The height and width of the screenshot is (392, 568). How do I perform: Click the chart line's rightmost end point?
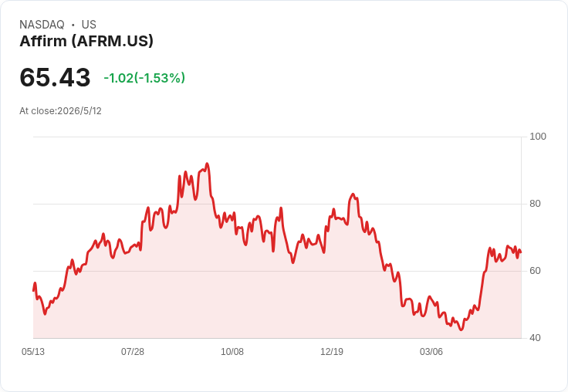521,252
